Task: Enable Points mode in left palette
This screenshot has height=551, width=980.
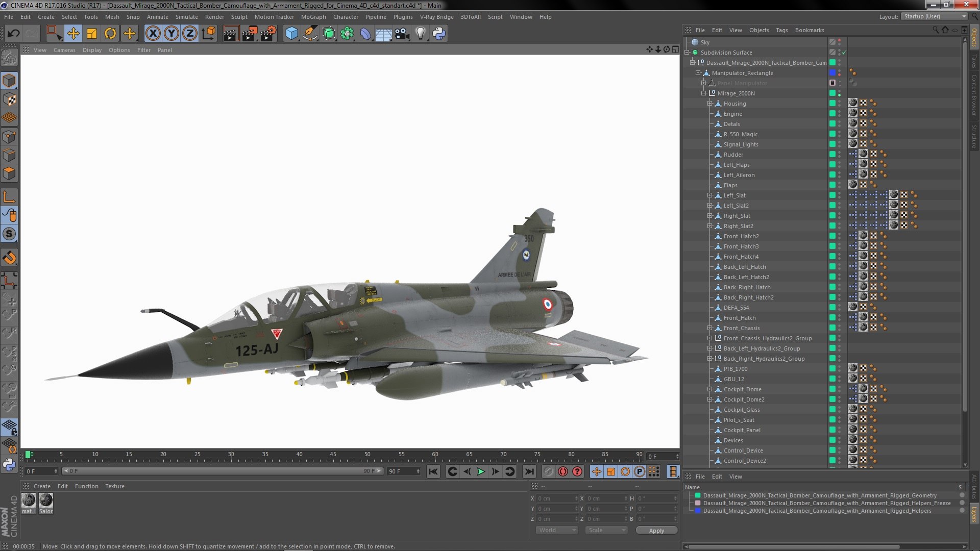Action: tap(9, 137)
